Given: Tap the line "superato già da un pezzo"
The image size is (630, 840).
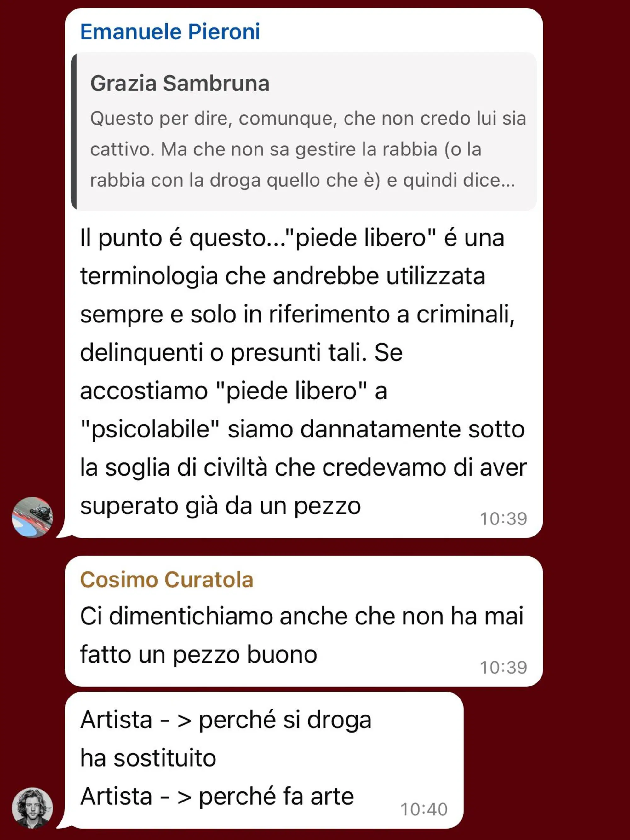Looking at the screenshot, I should pyautogui.click(x=220, y=506).
